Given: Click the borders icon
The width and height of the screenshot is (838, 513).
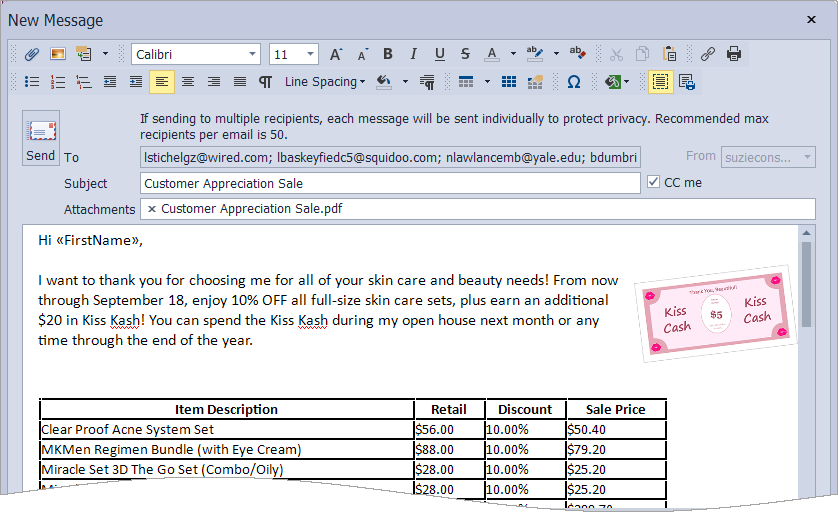Looking at the screenshot, I should [x=466, y=82].
